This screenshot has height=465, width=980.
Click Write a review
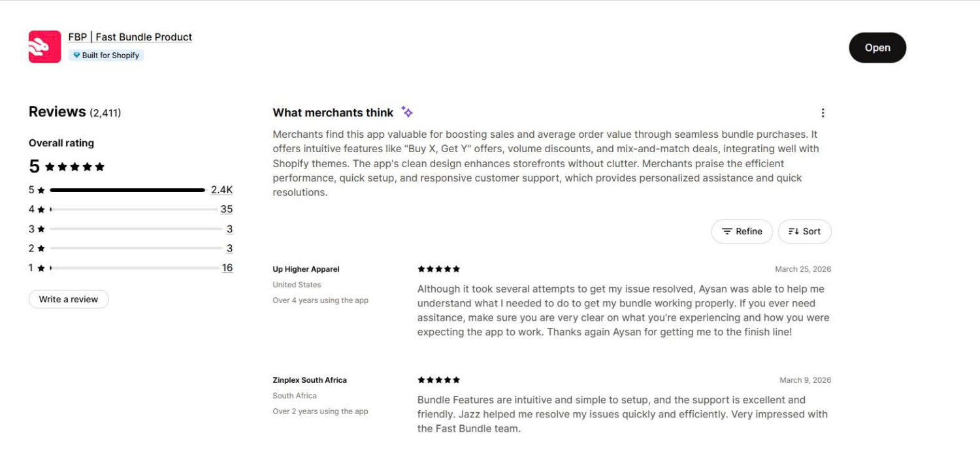(x=68, y=298)
